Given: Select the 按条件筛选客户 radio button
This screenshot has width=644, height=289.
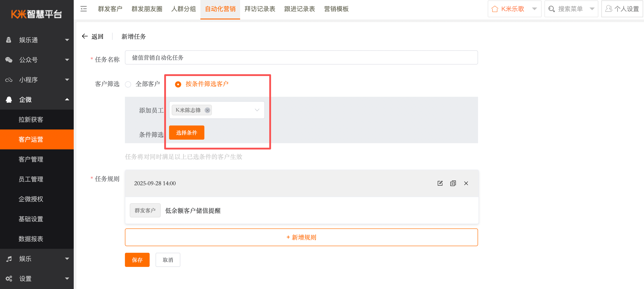Looking at the screenshot, I should tap(178, 84).
